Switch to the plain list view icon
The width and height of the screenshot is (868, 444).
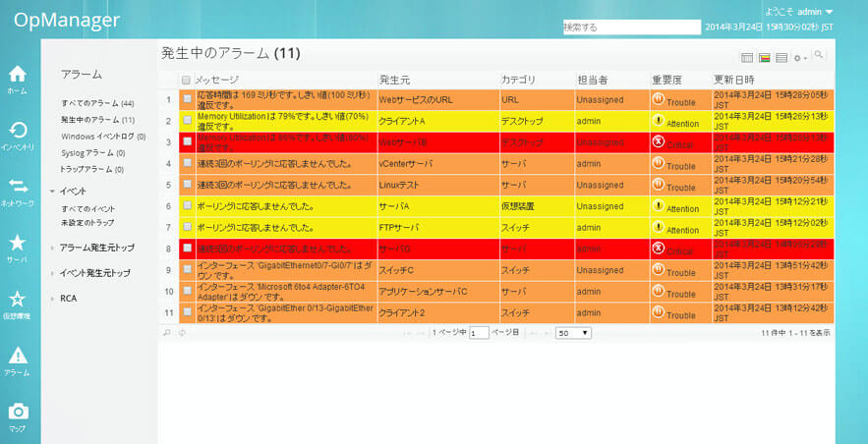coord(781,58)
